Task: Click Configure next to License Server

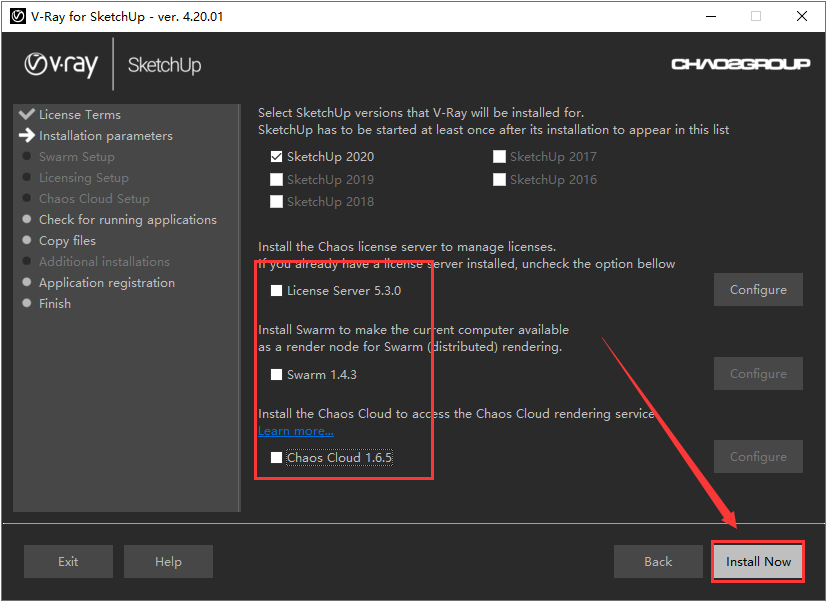Action: point(758,289)
